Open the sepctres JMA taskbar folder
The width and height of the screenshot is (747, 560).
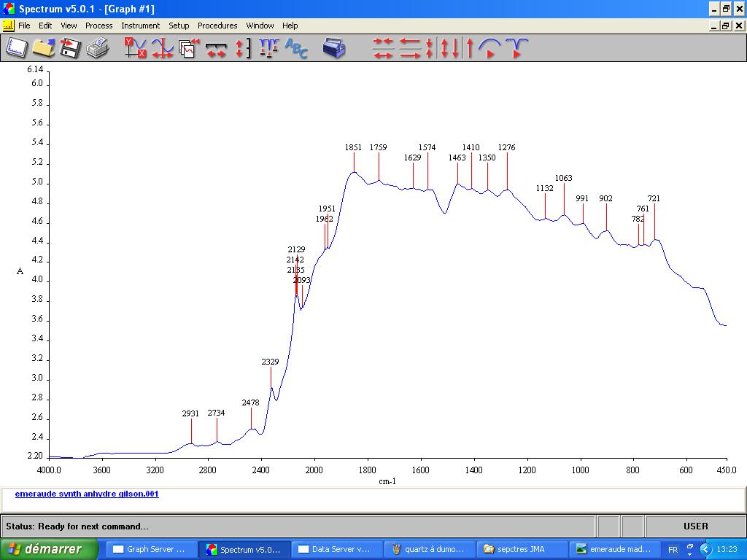pyautogui.click(x=521, y=549)
